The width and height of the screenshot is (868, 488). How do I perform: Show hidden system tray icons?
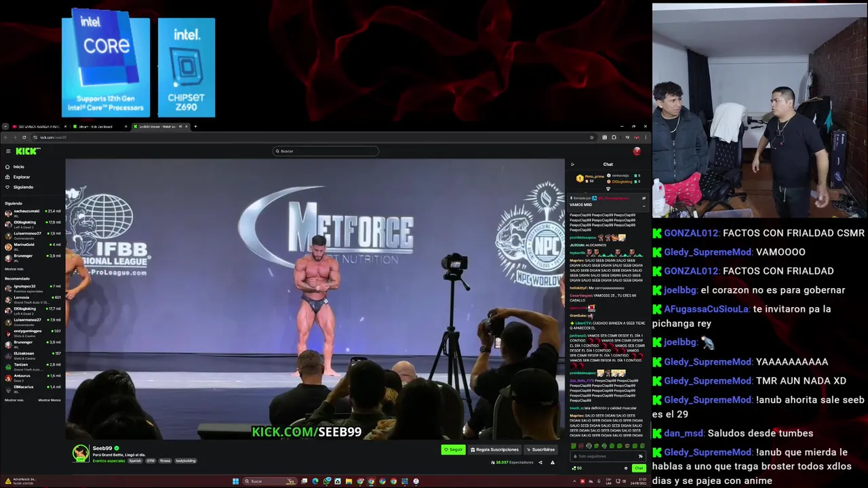click(574, 481)
